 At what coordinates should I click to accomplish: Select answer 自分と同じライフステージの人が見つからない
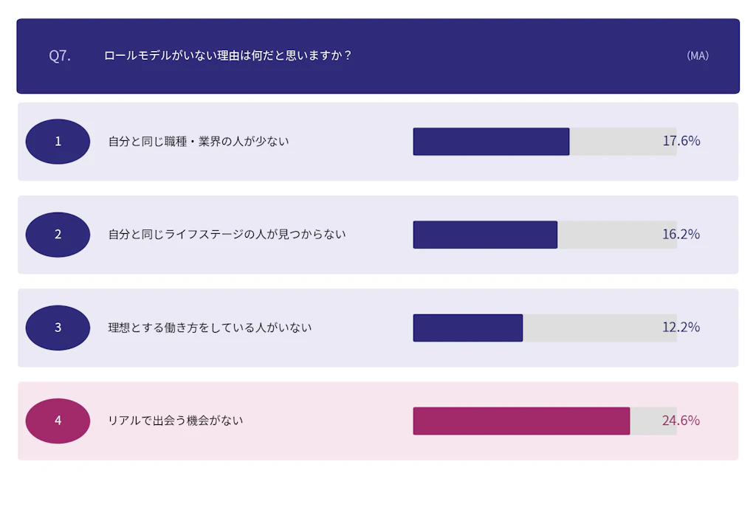(227, 235)
